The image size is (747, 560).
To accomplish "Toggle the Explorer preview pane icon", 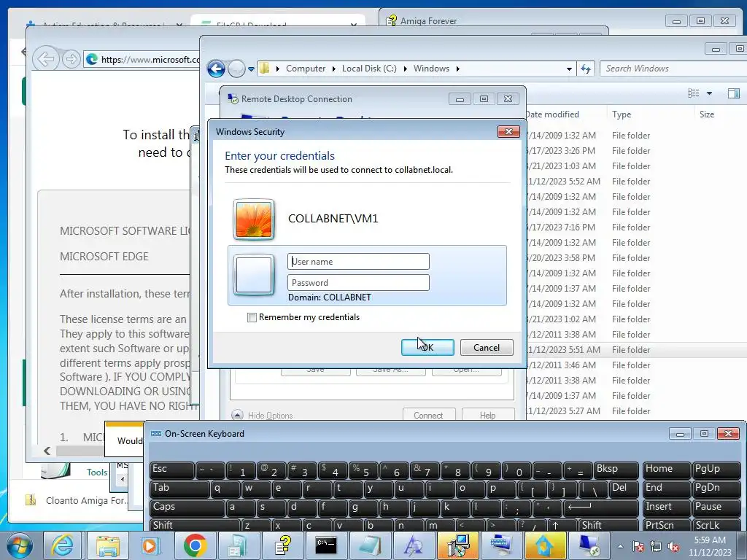I will (x=734, y=93).
